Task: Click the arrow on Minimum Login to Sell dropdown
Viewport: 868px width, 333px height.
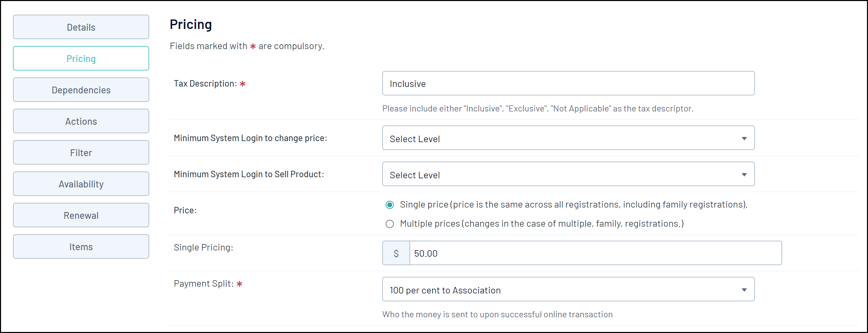Action: (x=744, y=175)
